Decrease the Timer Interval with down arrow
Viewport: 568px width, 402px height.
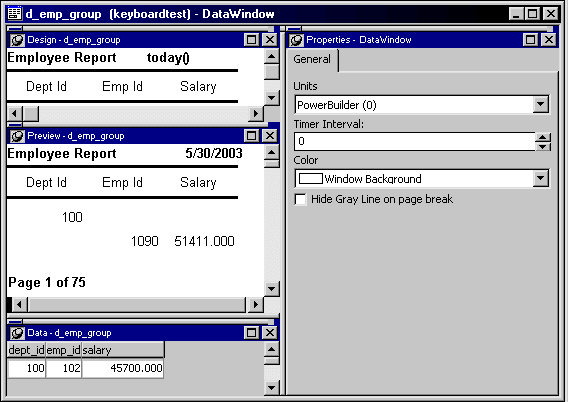click(543, 146)
